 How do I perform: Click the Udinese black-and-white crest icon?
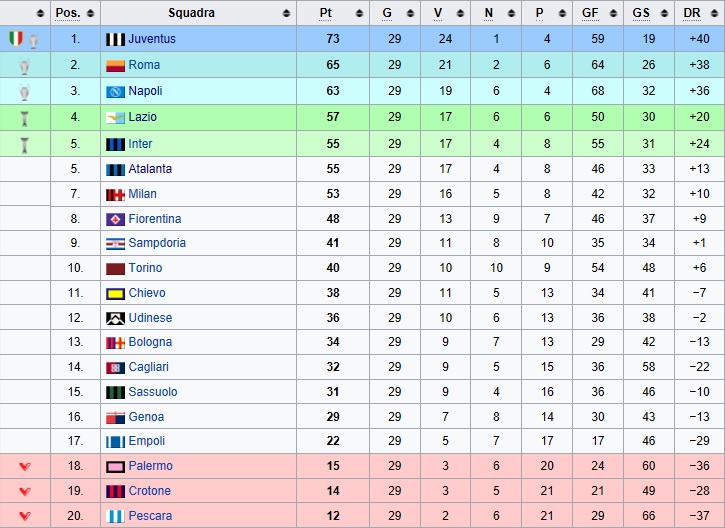click(115, 318)
